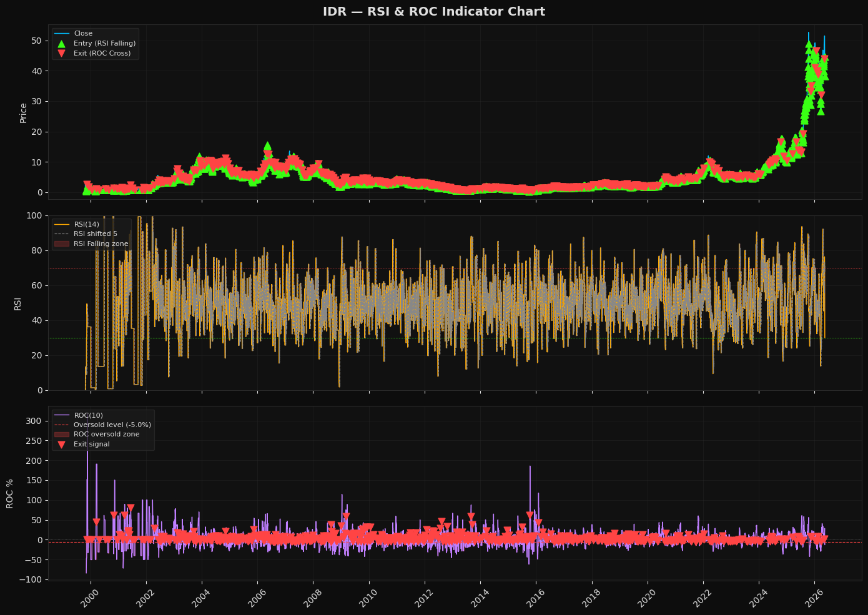Screen dimensions: 868x615
Task: Click the 250 tick on the ROC axis
Action: (34, 441)
